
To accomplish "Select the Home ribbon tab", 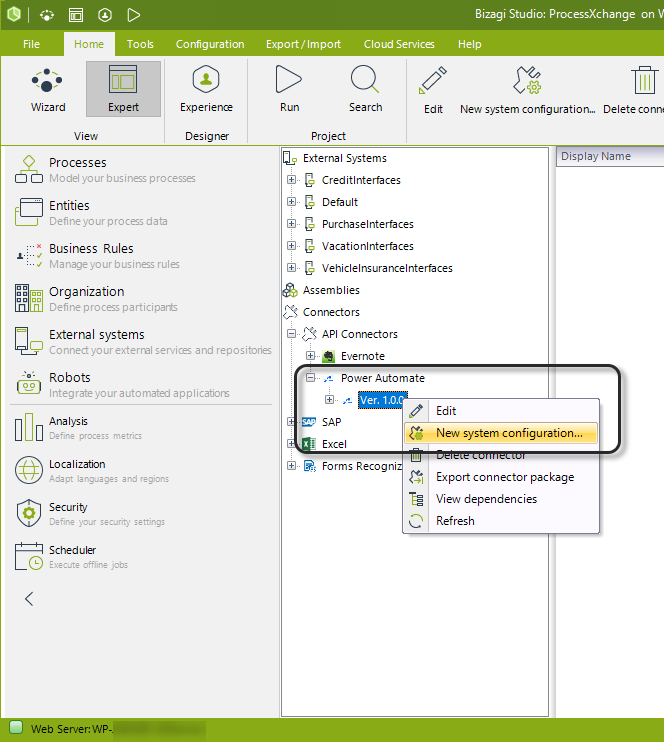I will [x=89, y=44].
